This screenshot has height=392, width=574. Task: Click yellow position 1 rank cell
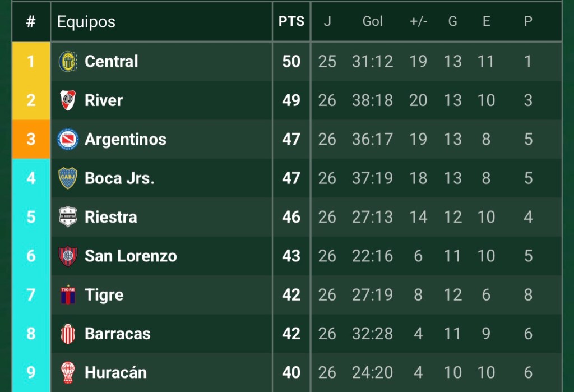click(31, 61)
